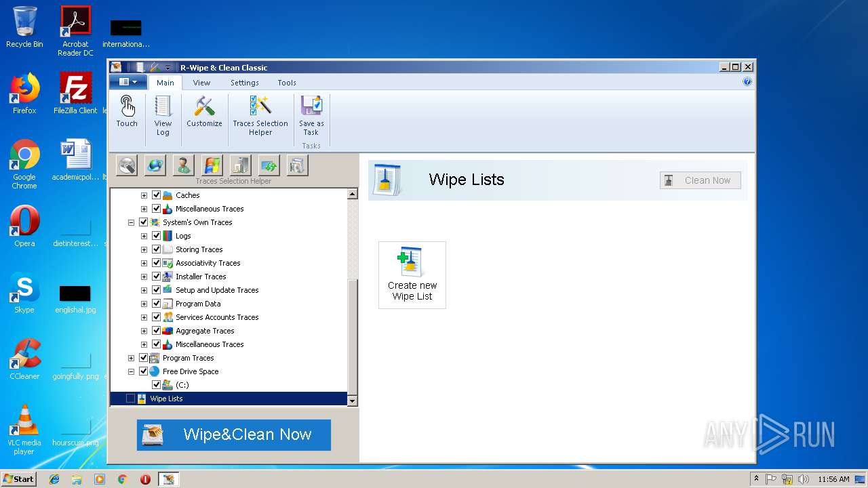Expand the Services Accounts Traces node
The height and width of the screenshot is (488, 868).
coord(144,317)
